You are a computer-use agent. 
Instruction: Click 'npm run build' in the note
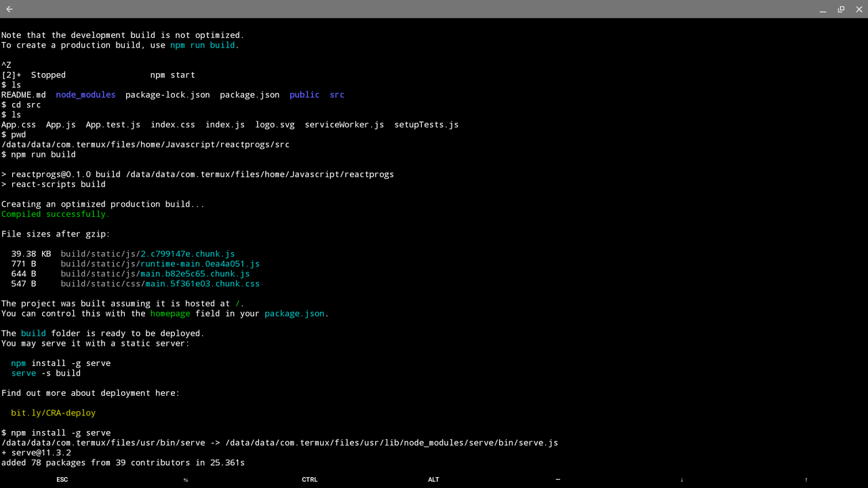[203, 45]
